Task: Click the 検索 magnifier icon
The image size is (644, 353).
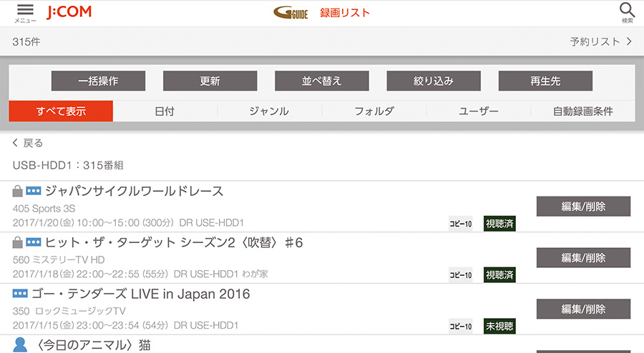Action: pos(627,13)
